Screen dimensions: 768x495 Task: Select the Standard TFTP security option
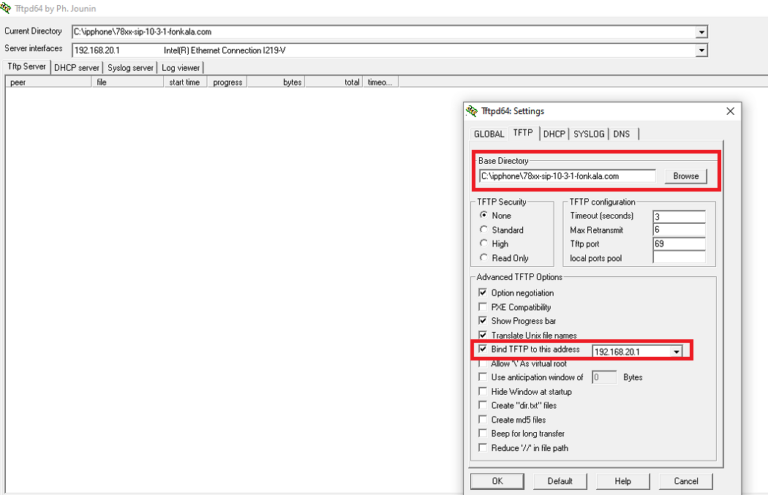tap(484, 229)
